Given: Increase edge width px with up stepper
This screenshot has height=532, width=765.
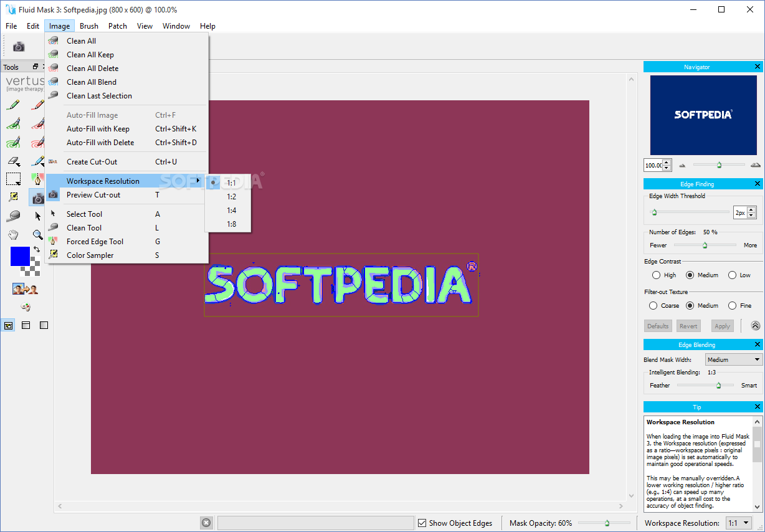Looking at the screenshot, I should click(751, 210).
